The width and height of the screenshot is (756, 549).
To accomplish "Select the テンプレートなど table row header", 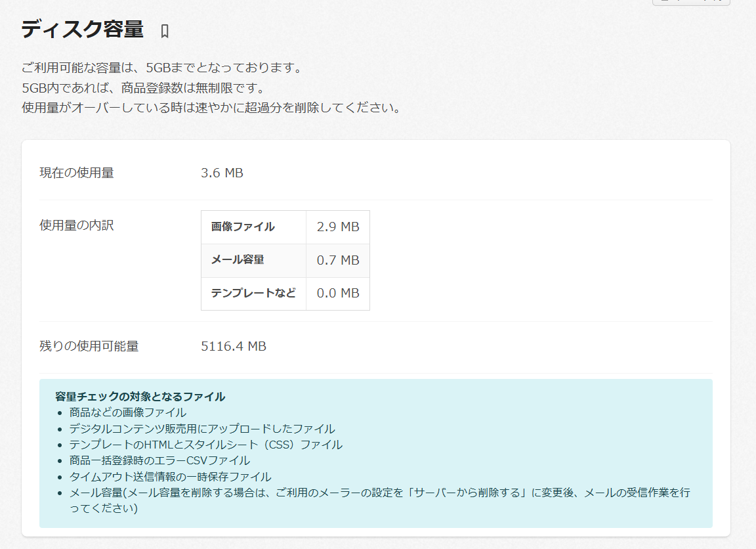I will 253,294.
